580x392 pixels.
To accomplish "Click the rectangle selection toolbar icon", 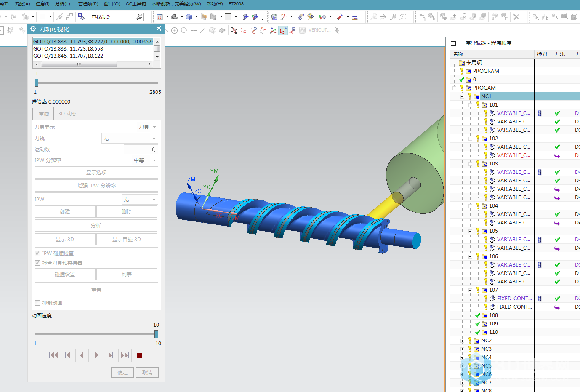I will click(x=43, y=17).
